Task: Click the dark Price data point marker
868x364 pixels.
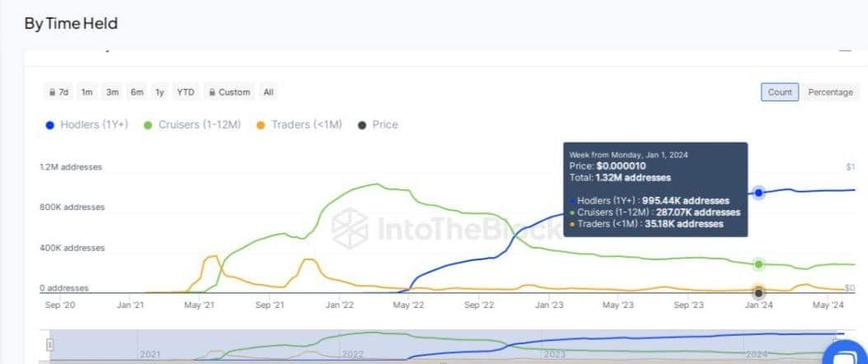Action: (x=758, y=292)
